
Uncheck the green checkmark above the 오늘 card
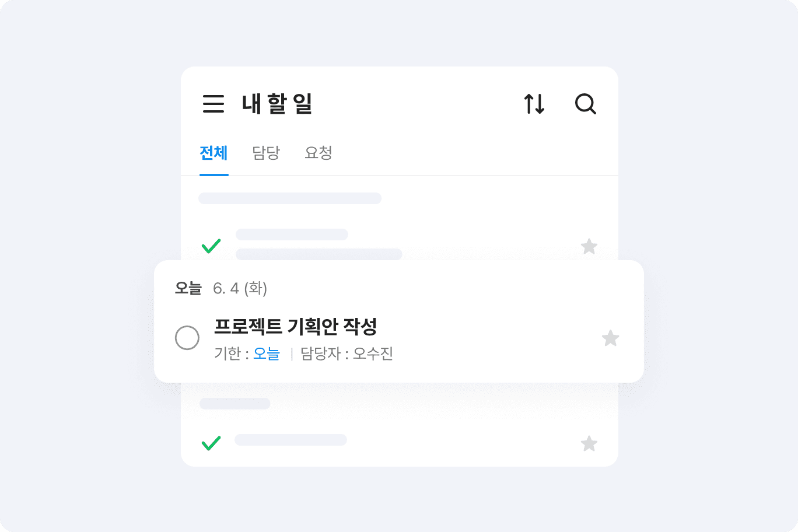pos(211,246)
